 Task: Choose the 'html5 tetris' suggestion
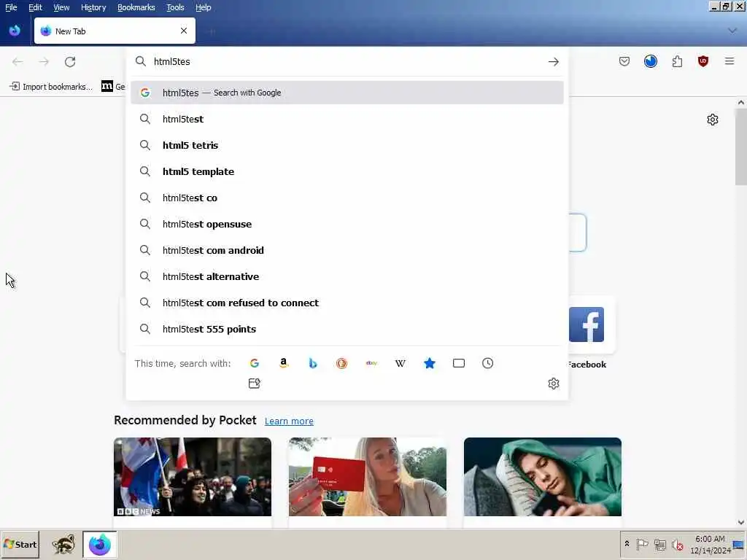[x=347, y=145]
